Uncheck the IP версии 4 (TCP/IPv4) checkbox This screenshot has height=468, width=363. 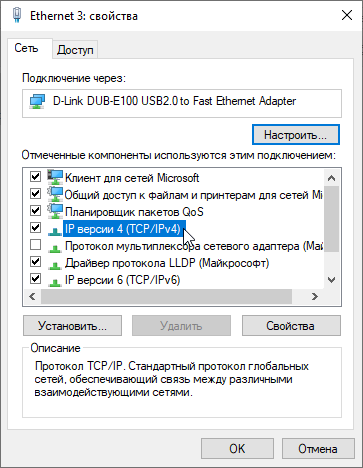(35, 228)
